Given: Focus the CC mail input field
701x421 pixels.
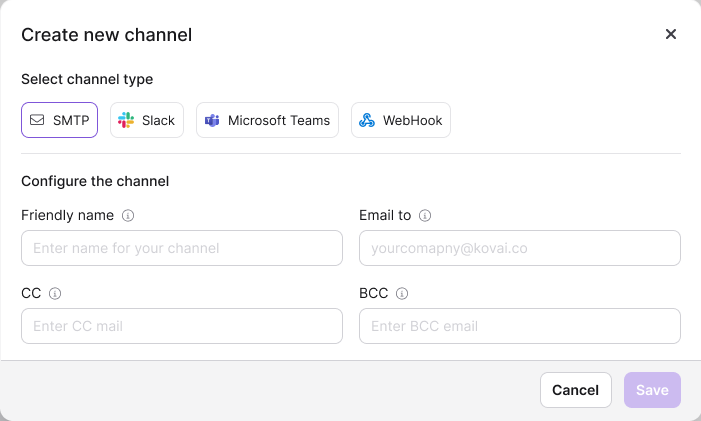Looking at the screenshot, I should coord(182,326).
